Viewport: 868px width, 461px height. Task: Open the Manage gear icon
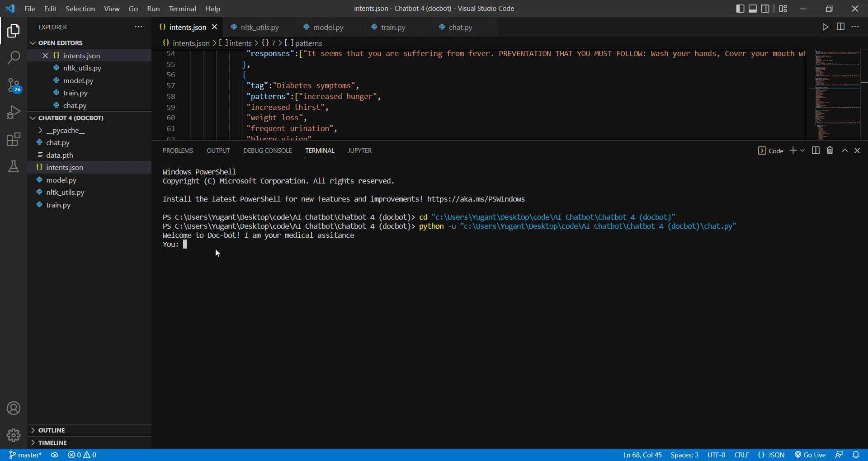tap(14, 435)
